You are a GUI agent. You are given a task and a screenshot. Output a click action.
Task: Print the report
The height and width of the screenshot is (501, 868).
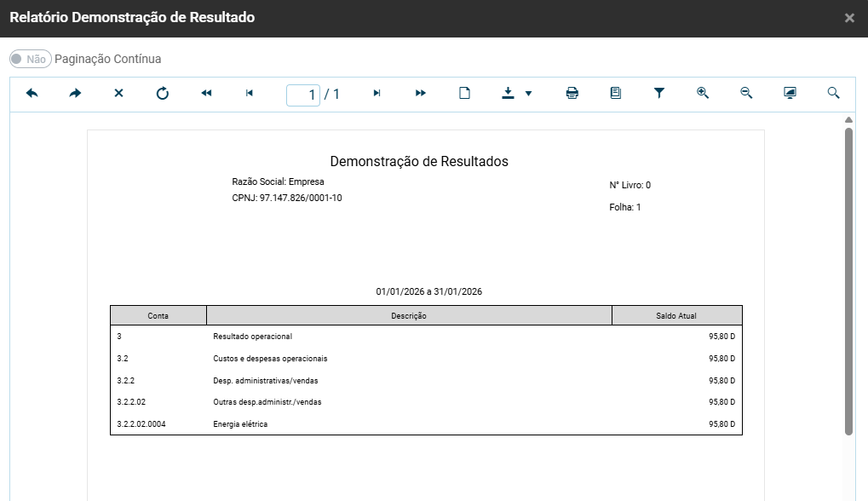tap(572, 93)
